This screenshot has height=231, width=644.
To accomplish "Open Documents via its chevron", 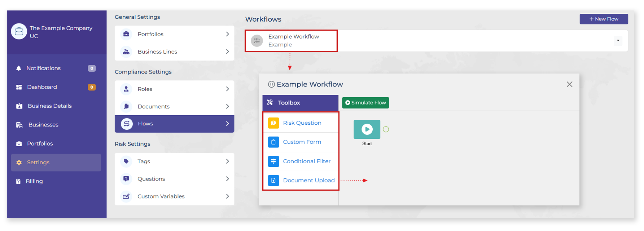I will (x=227, y=106).
